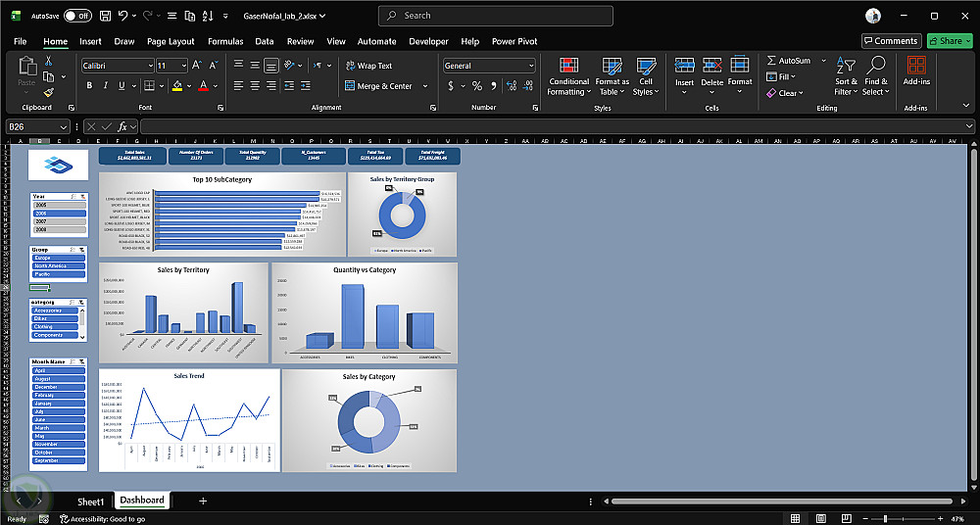The height and width of the screenshot is (525, 980).
Task: Open the General number format dropdown
Action: (531, 66)
